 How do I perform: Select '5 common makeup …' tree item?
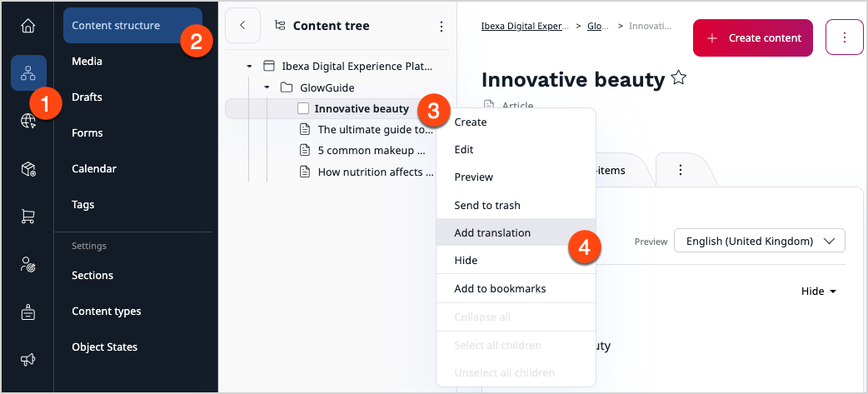372,151
